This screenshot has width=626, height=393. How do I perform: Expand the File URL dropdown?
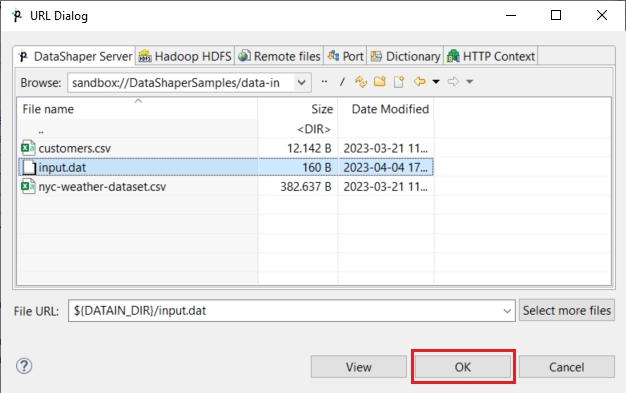point(507,311)
